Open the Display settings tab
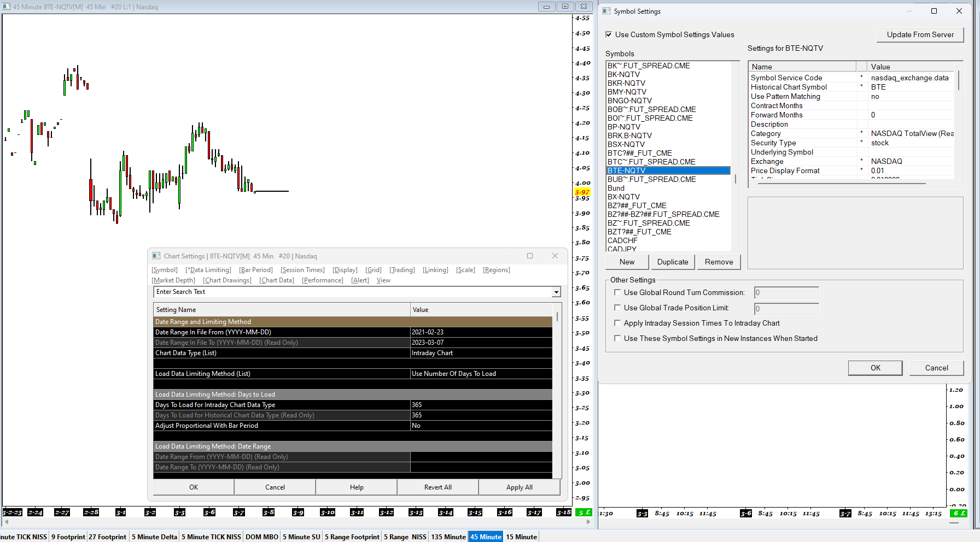 click(x=345, y=270)
